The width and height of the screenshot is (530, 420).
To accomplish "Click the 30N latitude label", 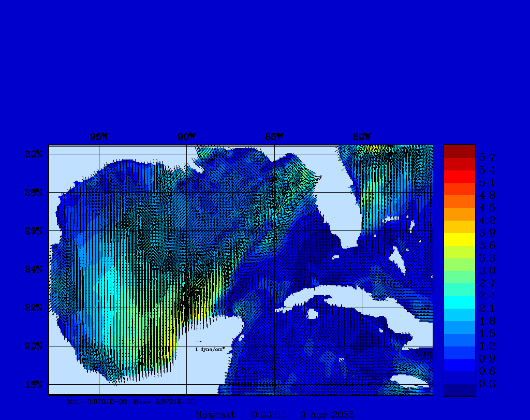I will (x=34, y=154).
